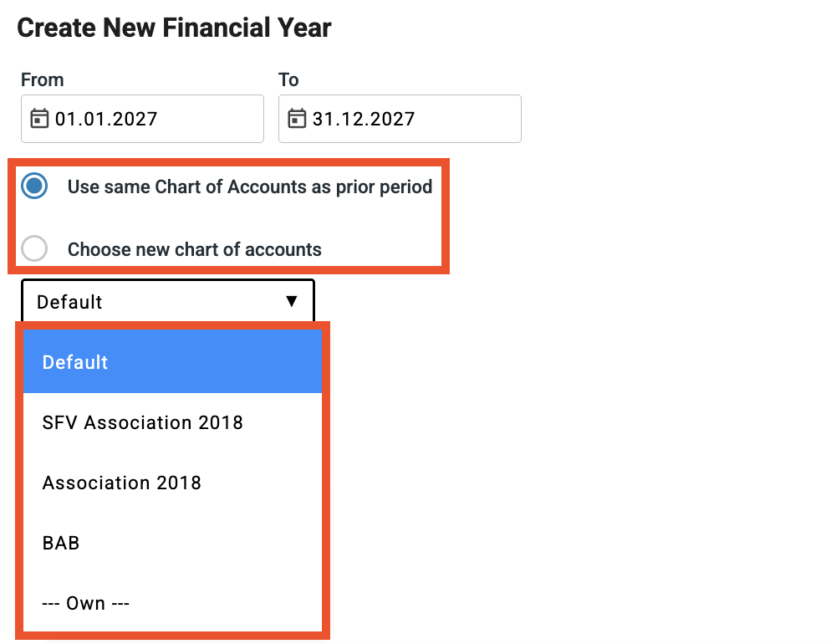Open the To date calendar icon
This screenshot has width=831, height=644.
click(x=297, y=119)
